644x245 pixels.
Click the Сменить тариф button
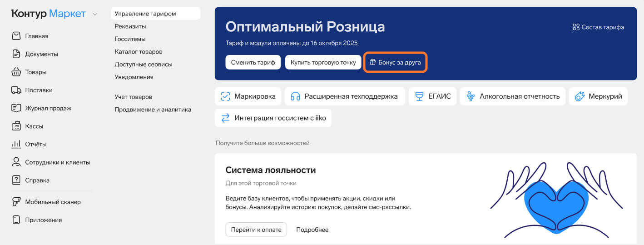pyautogui.click(x=253, y=62)
